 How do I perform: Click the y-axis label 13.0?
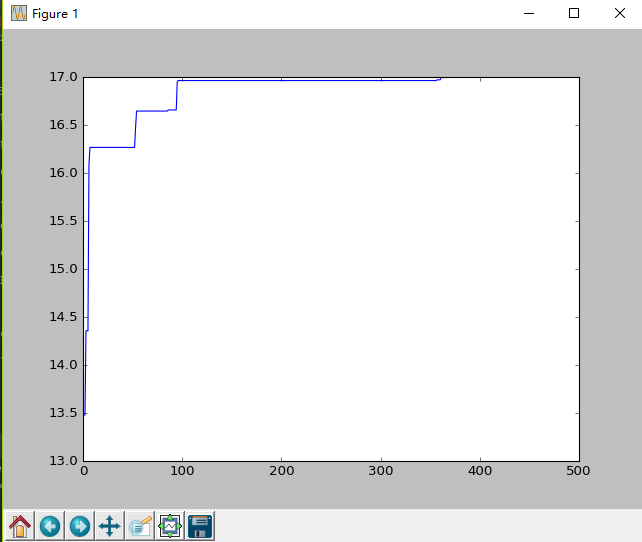tap(63, 461)
